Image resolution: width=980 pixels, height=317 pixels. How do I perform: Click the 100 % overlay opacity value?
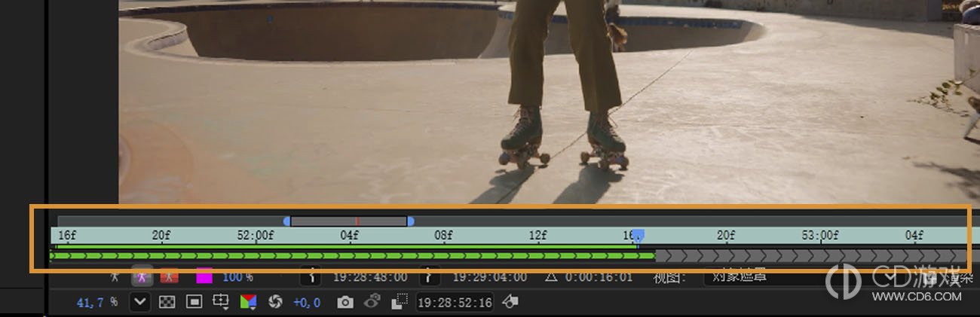(238, 277)
